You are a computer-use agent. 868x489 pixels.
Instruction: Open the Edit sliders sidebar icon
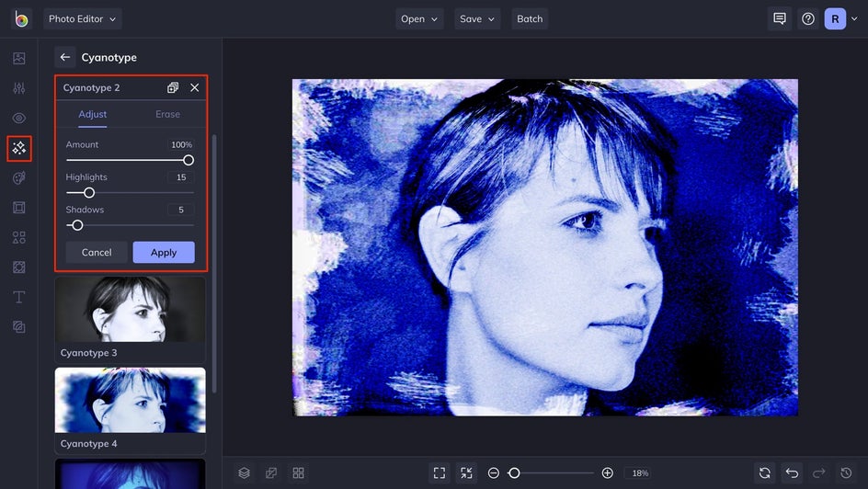pyautogui.click(x=18, y=88)
